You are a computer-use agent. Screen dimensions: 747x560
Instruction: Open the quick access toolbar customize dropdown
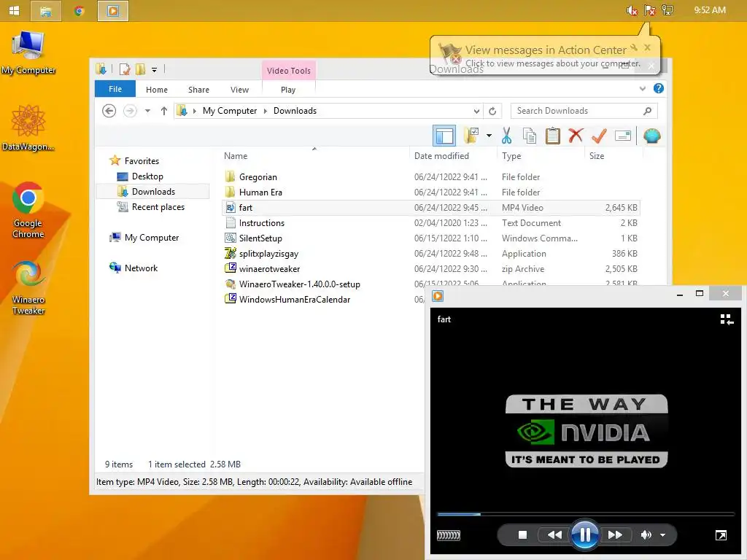click(155, 70)
